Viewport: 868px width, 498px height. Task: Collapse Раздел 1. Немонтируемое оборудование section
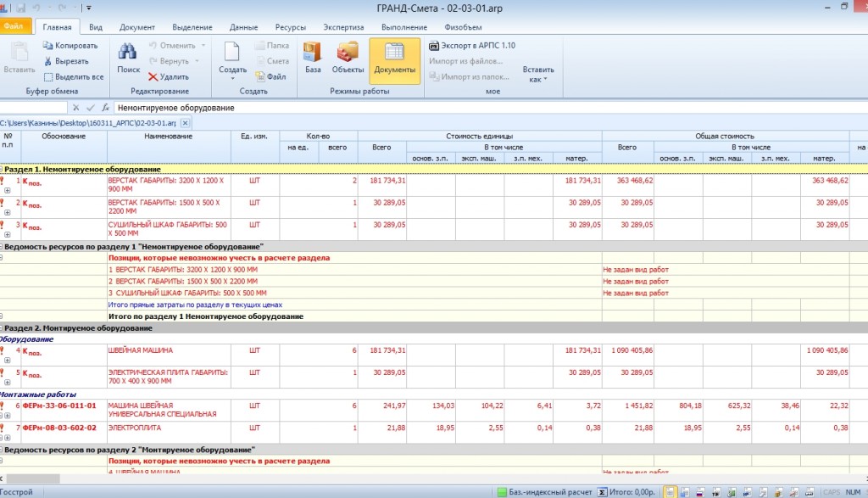coord(1,169)
